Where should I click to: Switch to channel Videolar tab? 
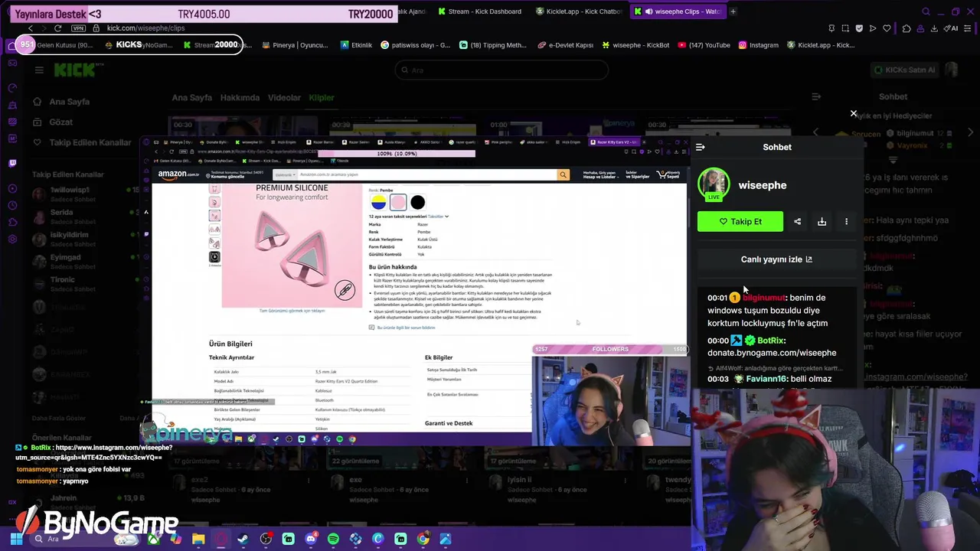click(x=284, y=98)
